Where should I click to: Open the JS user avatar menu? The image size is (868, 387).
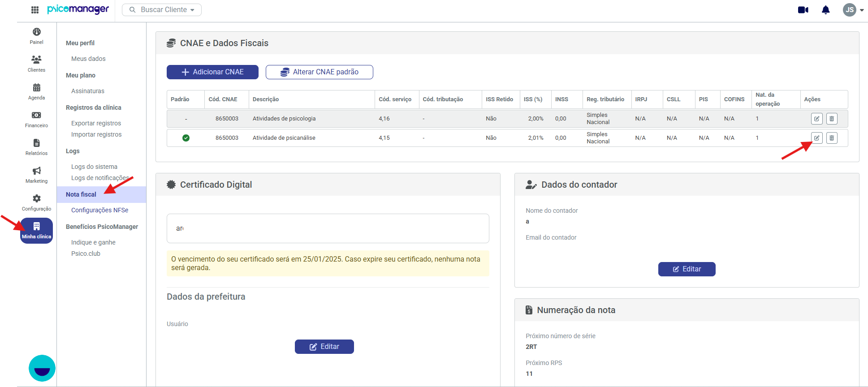coord(853,10)
